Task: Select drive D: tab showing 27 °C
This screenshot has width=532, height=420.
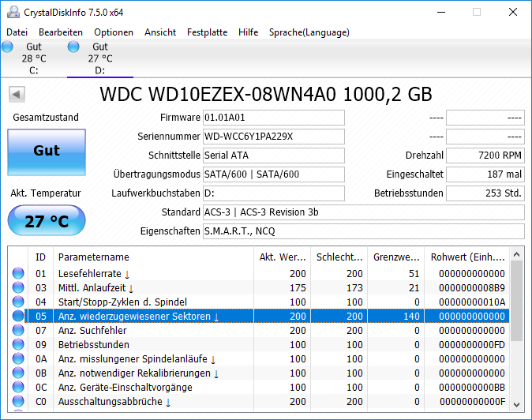Action: coord(100,58)
